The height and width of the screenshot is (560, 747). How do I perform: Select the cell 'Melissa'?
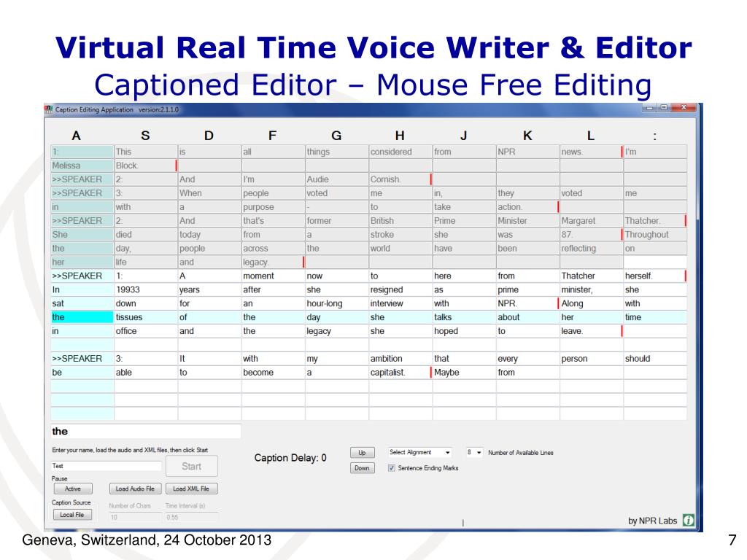(x=82, y=166)
